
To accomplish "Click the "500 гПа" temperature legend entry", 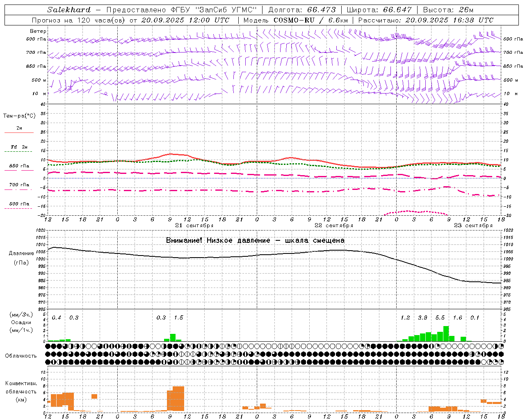I will pyautogui.click(x=19, y=203).
